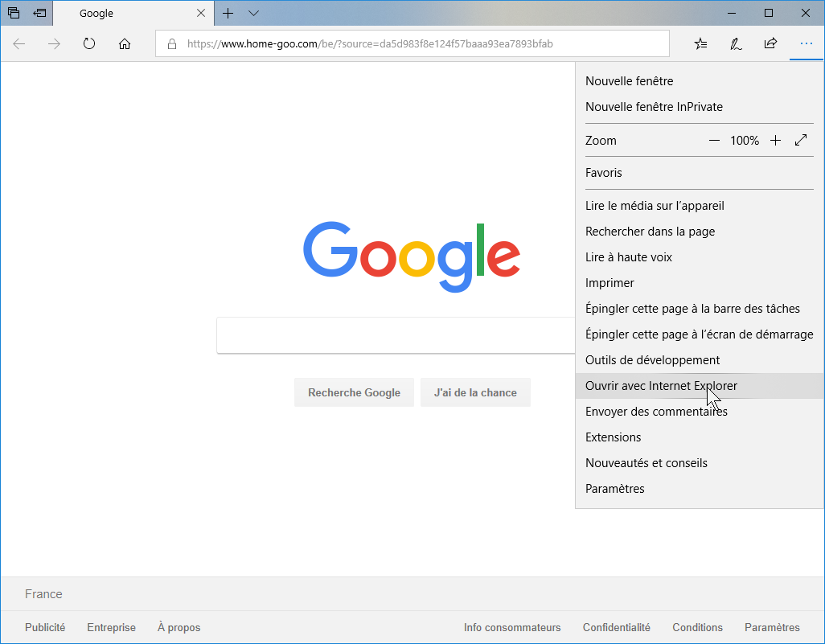
Task: Click the lock icon in address bar
Action: point(172,43)
